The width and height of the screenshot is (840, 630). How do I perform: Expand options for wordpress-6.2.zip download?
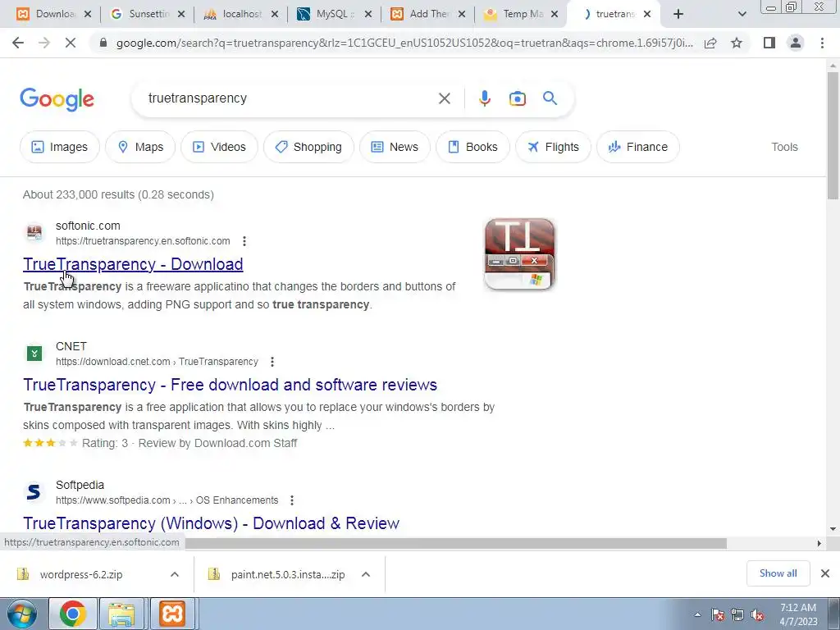pos(175,574)
